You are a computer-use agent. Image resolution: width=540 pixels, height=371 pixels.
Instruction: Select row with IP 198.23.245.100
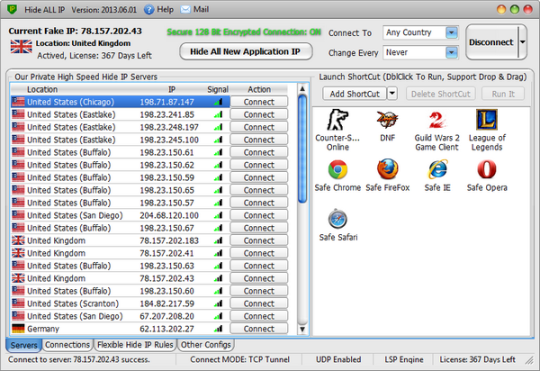[x=120, y=140]
